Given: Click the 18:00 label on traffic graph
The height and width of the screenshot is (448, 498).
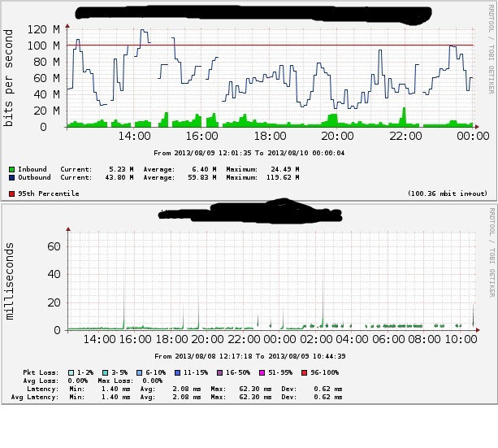Looking at the screenshot, I should (270, 137).
